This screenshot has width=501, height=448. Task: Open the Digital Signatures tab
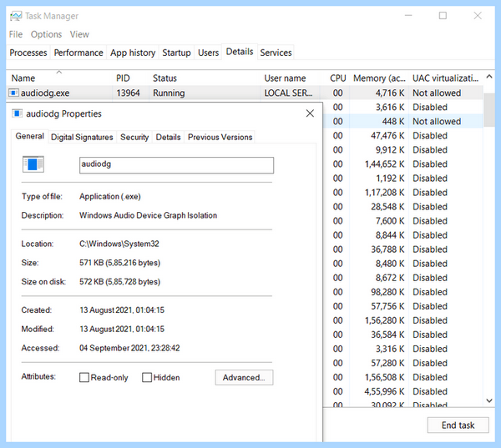pyautogui.click(x=82, y=137)
